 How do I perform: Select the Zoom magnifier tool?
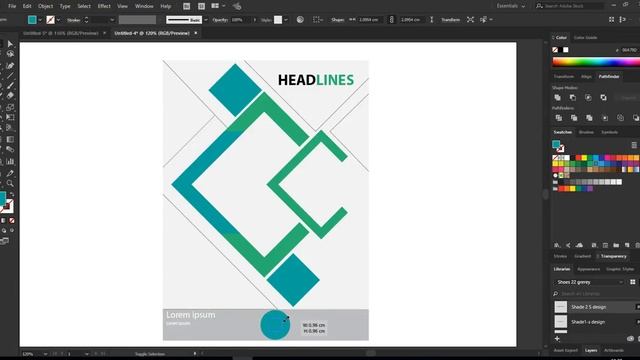10,183
